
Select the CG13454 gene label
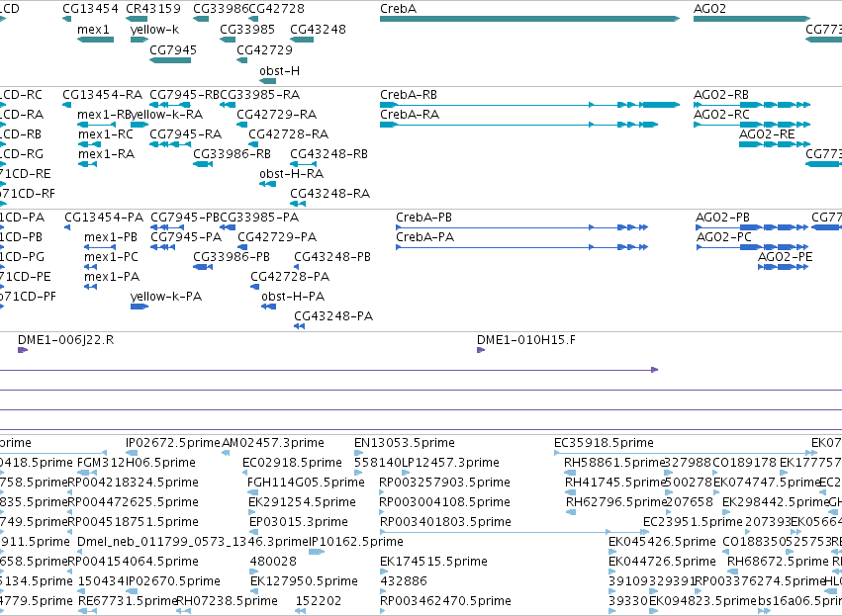[x=90, y=9]
